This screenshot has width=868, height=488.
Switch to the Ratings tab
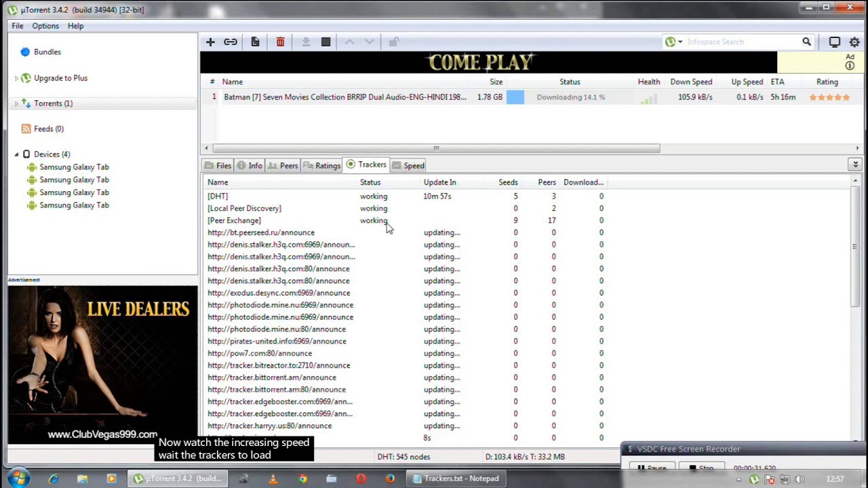[x=322, y=165]
